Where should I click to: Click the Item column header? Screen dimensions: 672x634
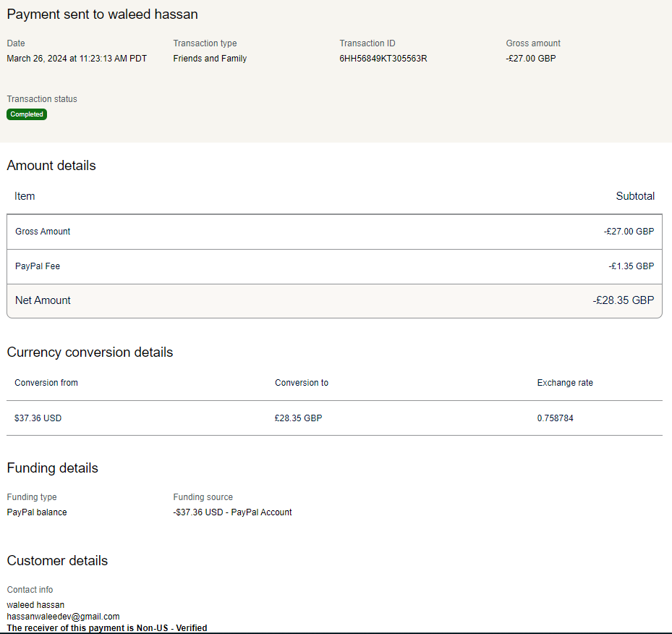(25, 196)
